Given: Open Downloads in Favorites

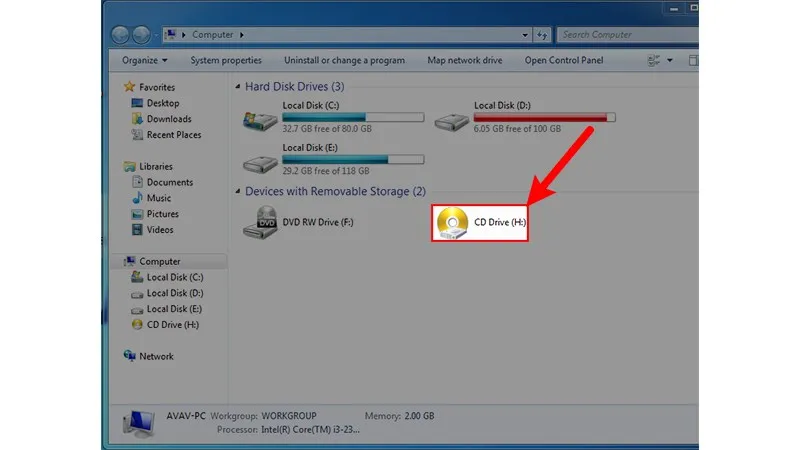Looking at the screenshot, I should click(169, 119).
